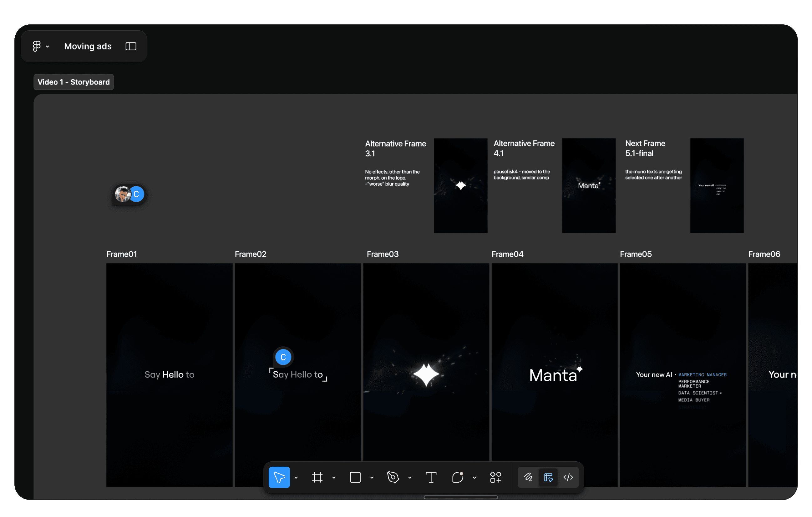Viewport: 812px width, 517px height.
Task: Expand Move tool options chevron
Action: (x=296, y=478)
